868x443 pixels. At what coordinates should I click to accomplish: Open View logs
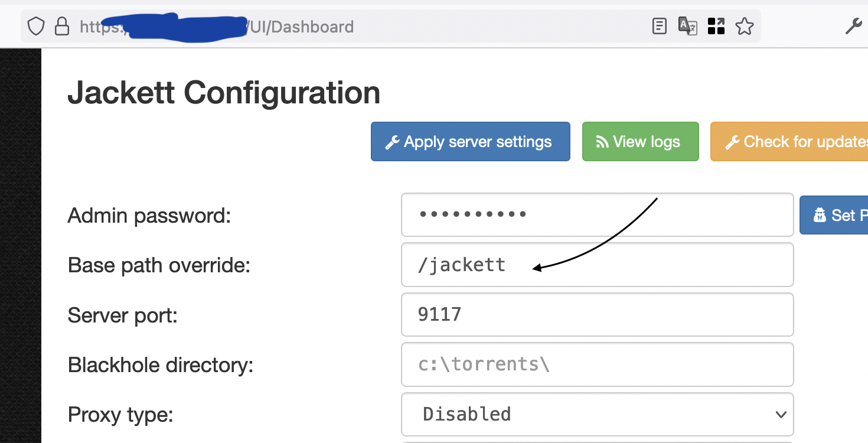pyautogui.click(x=640, y=142)
